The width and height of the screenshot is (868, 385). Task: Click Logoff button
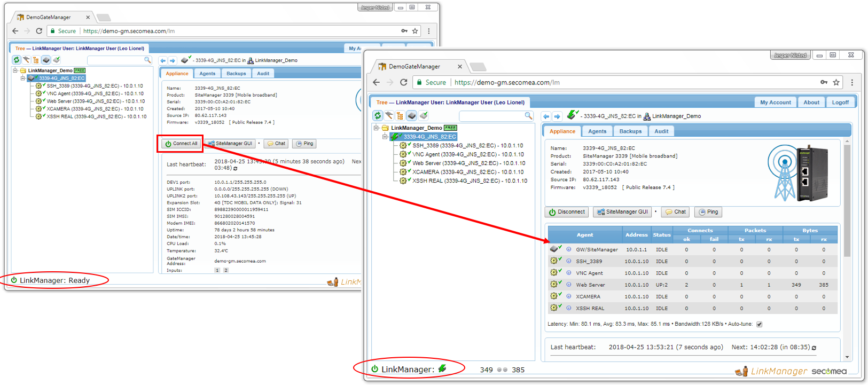point(840,103)
